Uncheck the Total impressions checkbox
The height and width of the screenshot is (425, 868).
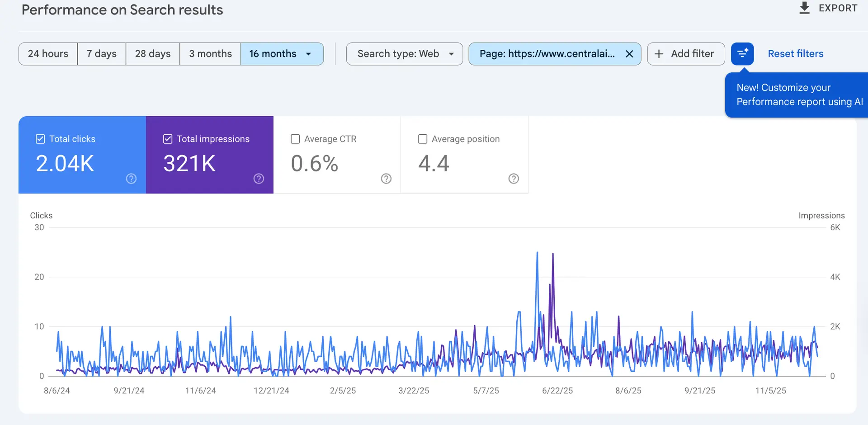pos(168,139)
